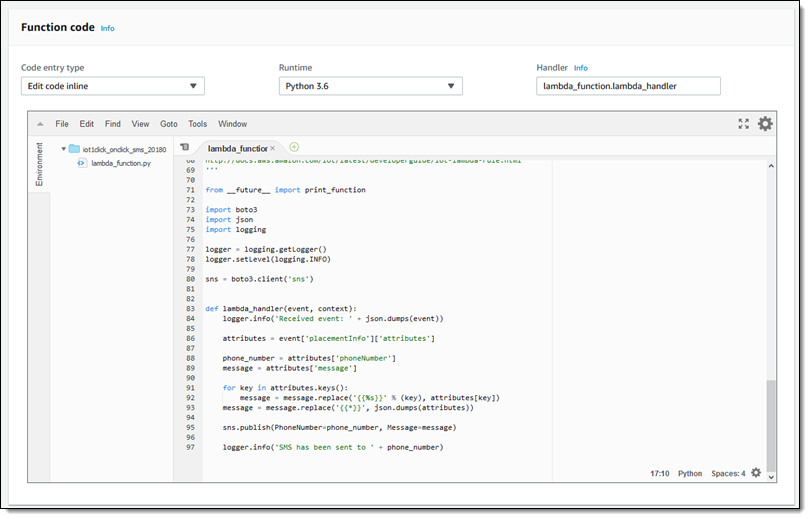Open editor preferences gear icon

[x=765, y=124]
